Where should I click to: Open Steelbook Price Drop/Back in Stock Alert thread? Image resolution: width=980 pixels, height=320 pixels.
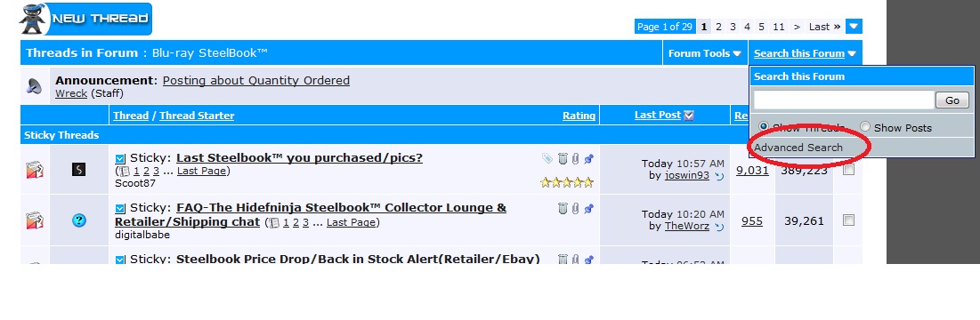pos(358,259)
